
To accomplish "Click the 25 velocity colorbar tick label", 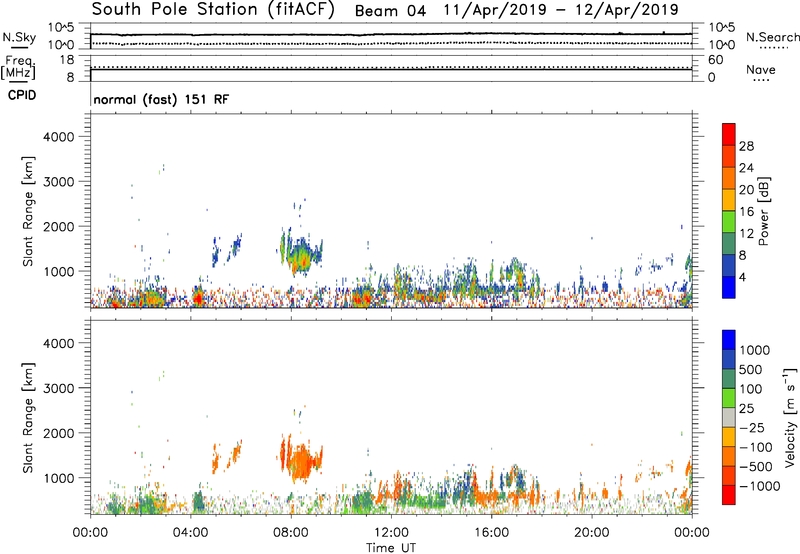I will pos(746,409).
